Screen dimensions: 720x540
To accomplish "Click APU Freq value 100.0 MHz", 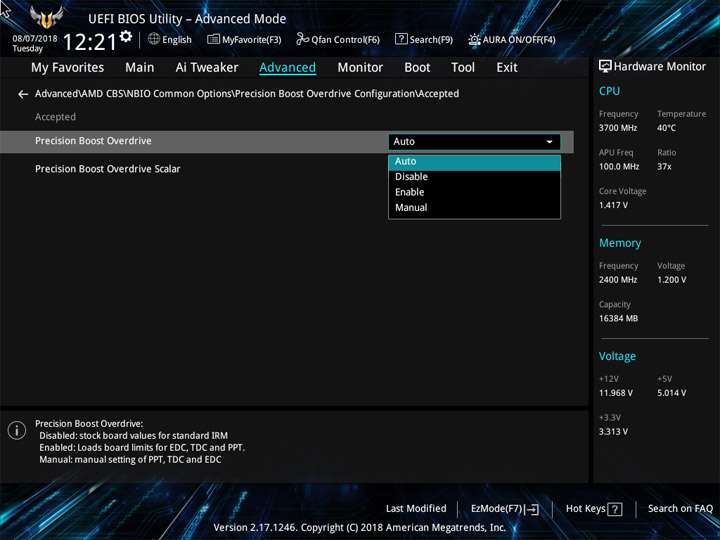I will tap(619, 167).
